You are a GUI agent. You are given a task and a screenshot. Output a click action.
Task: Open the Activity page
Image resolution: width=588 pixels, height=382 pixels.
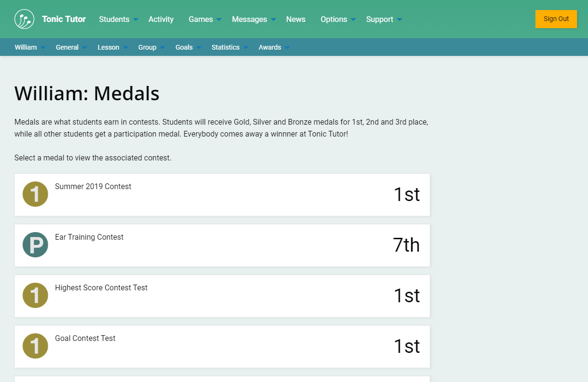tap(161, 19)
